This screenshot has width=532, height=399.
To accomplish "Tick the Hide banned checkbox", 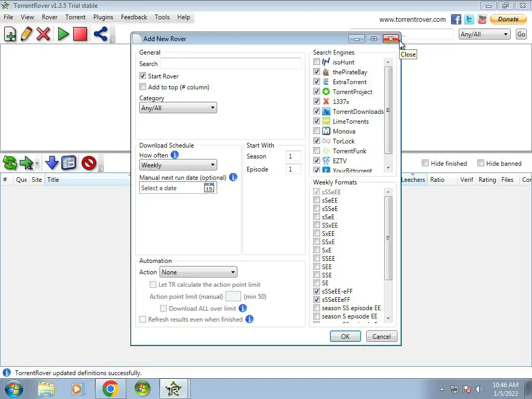I will point(481,163).
